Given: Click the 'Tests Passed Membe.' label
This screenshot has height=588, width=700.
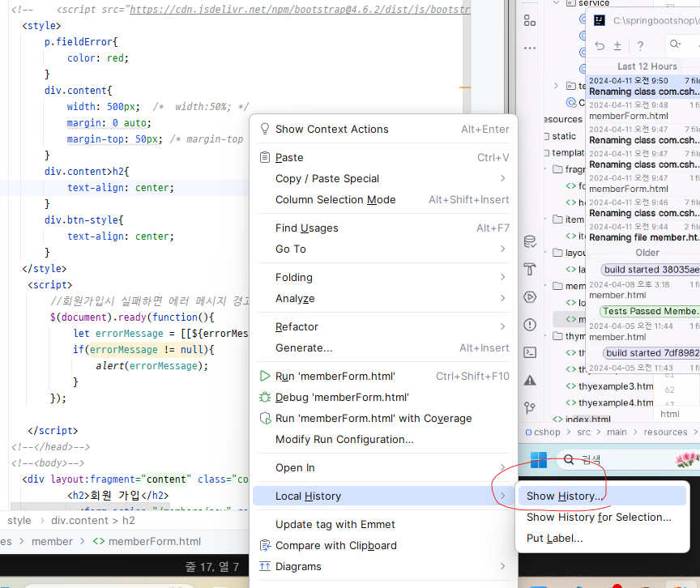Looking at the screenshot, I should click(x=650, y=311).
